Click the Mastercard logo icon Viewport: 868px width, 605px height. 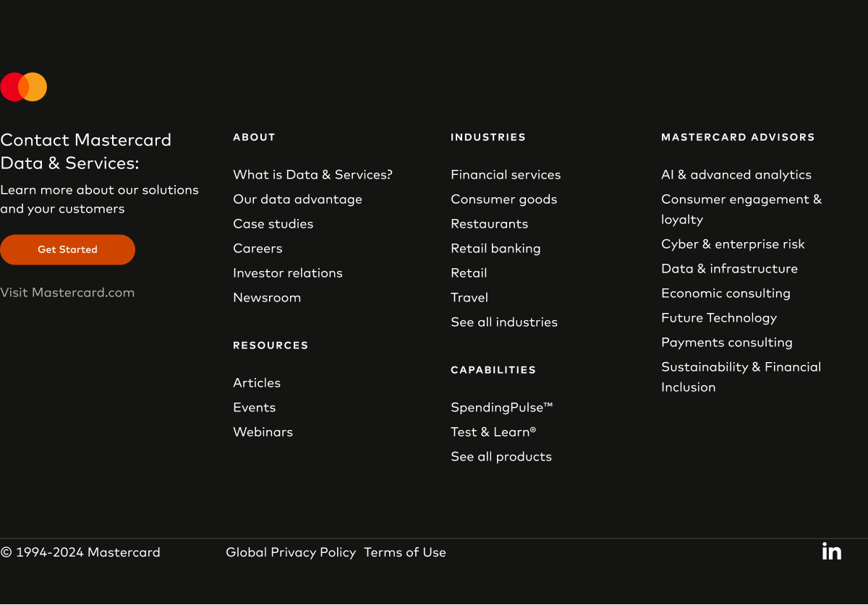point(24,87)
